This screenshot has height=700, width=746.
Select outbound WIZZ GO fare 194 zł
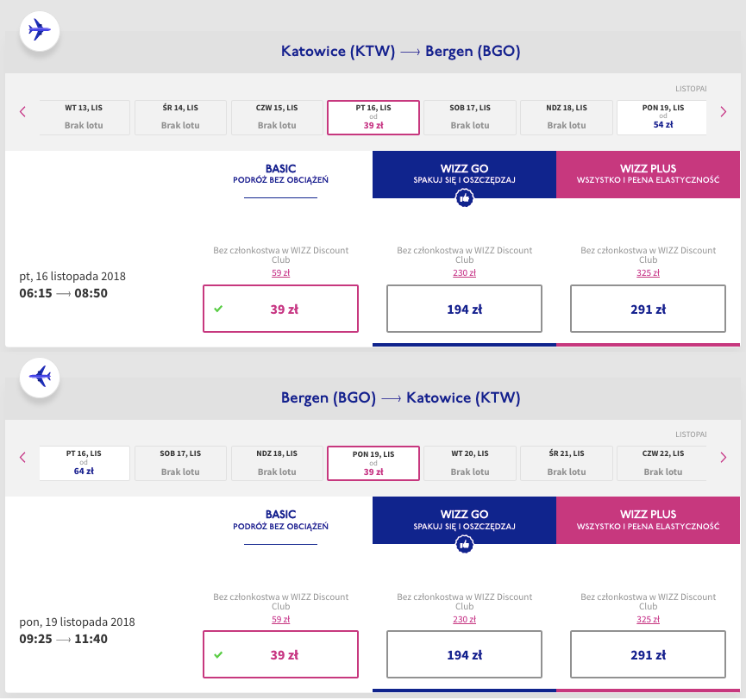pos(464,309)
